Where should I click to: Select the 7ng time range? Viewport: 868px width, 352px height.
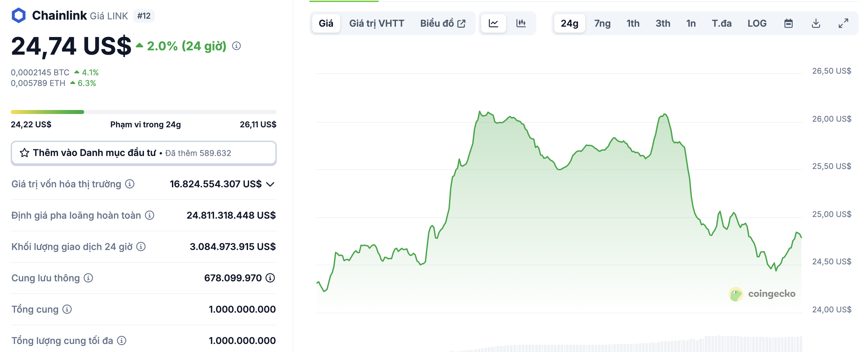[602, 23]
